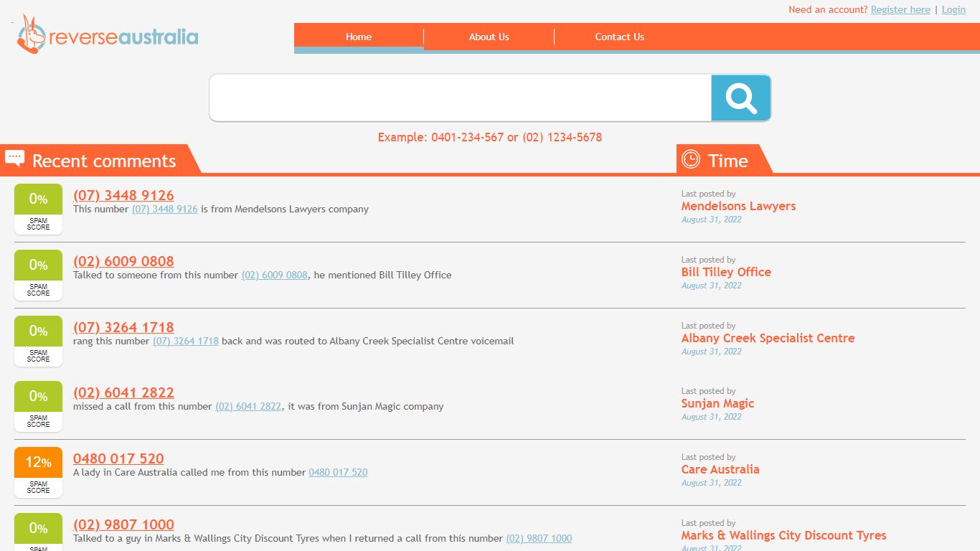Open the (02) 6009 0808 number heading
Viewport: 980px width, 551px height.
tap(123, 261)
